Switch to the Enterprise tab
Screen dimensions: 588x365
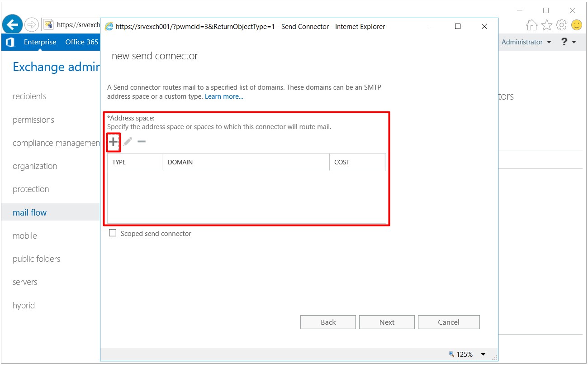click(x=40, y=42)
